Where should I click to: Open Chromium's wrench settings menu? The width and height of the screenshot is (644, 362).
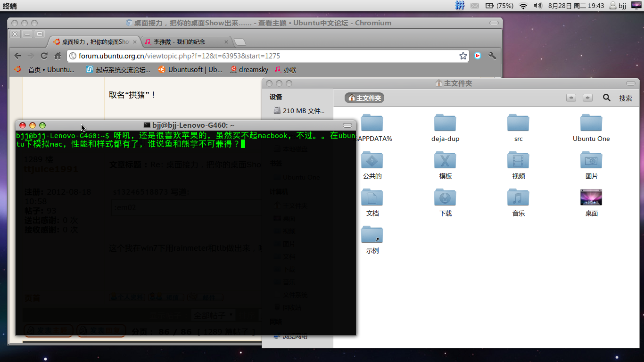pos(493,56)
